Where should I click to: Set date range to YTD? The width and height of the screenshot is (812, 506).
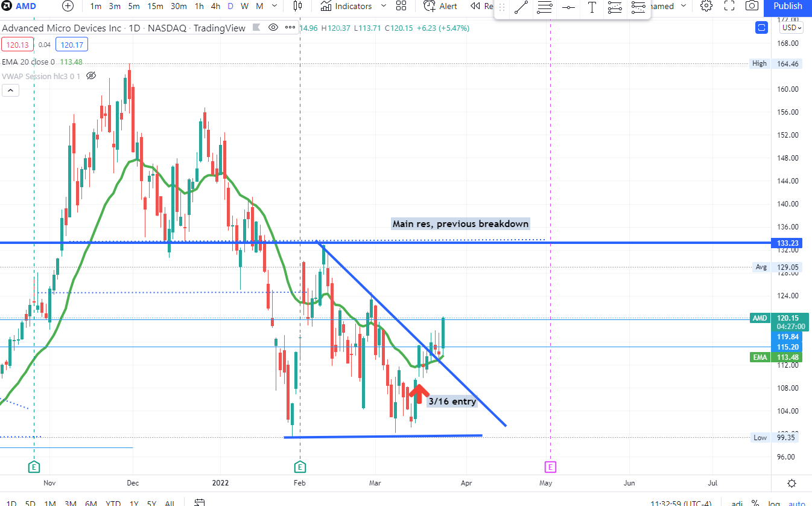(113, 503)
